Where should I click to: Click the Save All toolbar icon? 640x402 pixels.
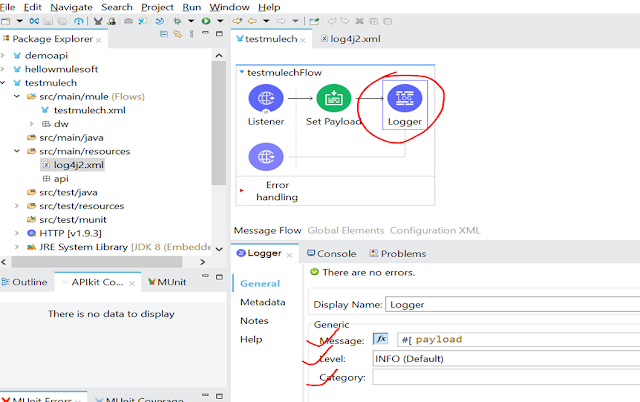click(x=62, y=21)
